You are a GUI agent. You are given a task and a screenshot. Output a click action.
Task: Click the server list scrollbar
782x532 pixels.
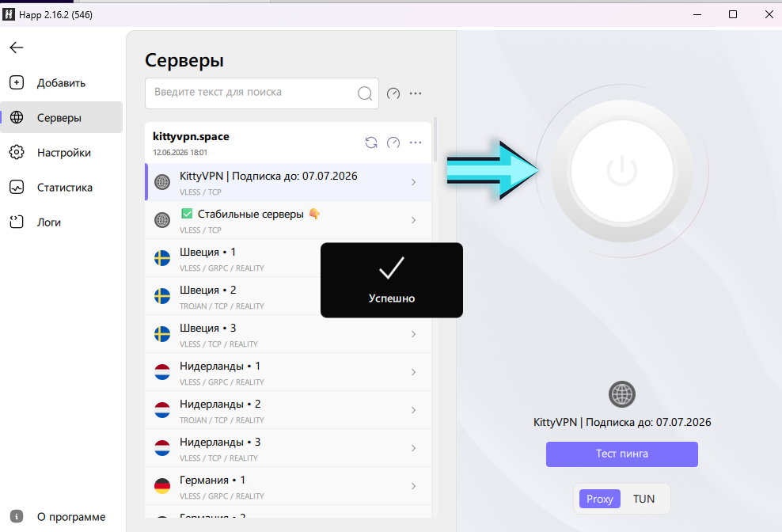pos(435,140)
